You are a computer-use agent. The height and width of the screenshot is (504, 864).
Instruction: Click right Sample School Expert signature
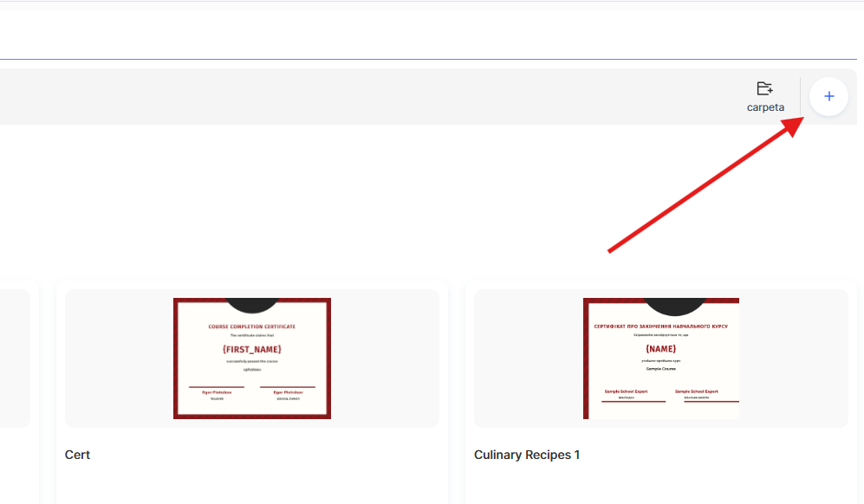click(697, 391)
